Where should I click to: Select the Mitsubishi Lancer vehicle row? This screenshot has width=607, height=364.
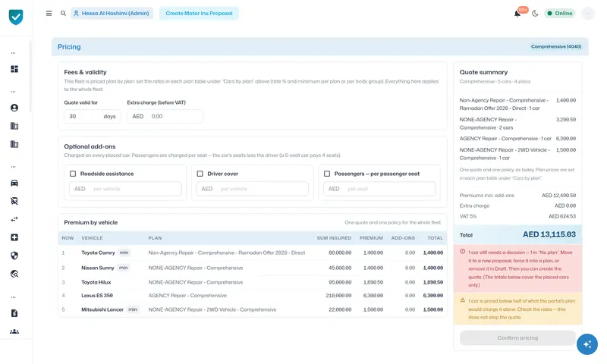click(253, 309)
